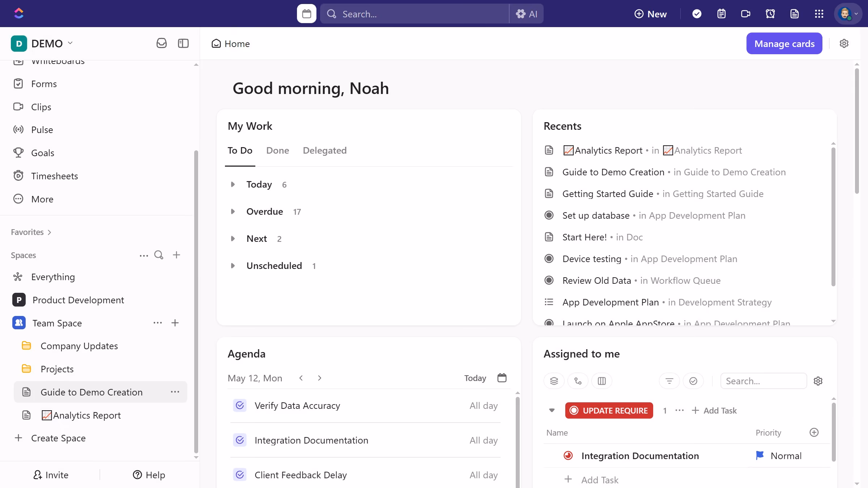The height and width of the screenshot is (488, 868).
Task: Open the notepad icon in top bar
Action: [x=721, y=14]
